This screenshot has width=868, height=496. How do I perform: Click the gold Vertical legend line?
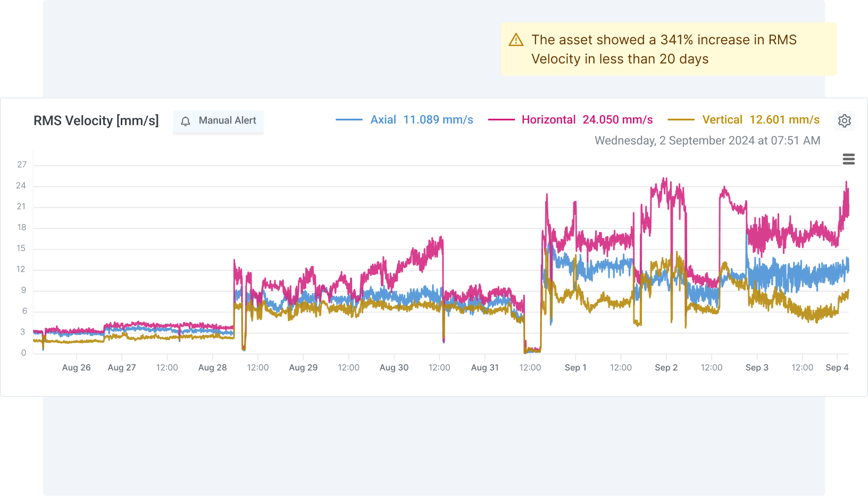click(x=681, y=120)
